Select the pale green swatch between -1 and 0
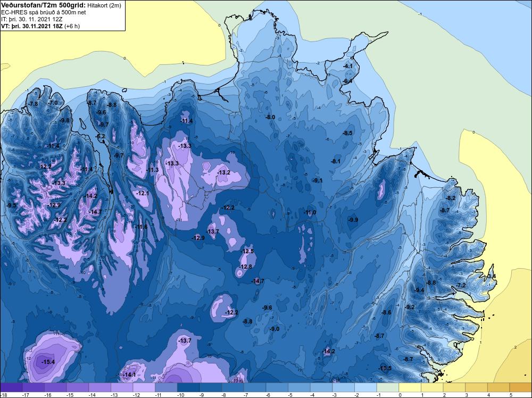Screen dimensions: 532x398 click(388, 387)
